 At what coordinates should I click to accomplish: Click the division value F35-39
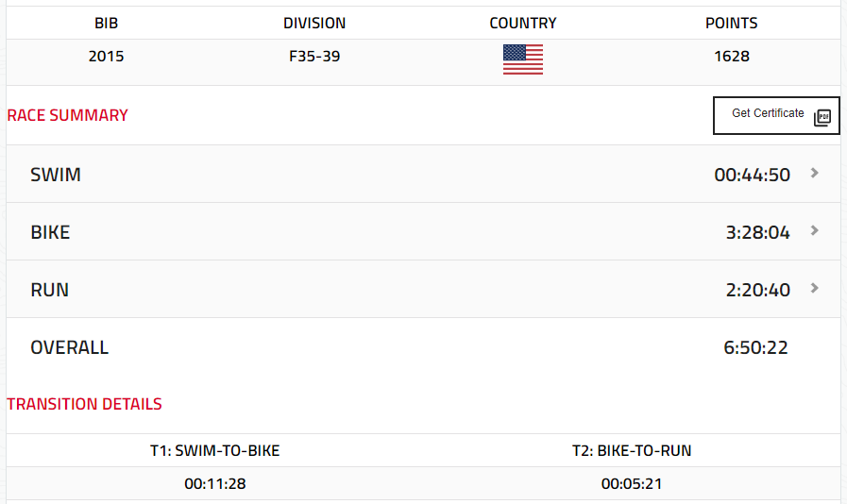(x=314, y=56)
